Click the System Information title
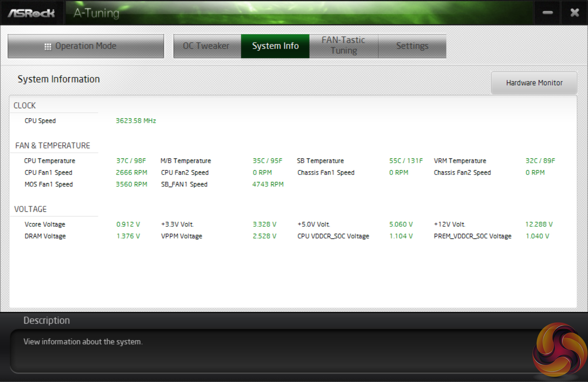The image size is (588, 382). pyautogui.click(x=59, y=79)
